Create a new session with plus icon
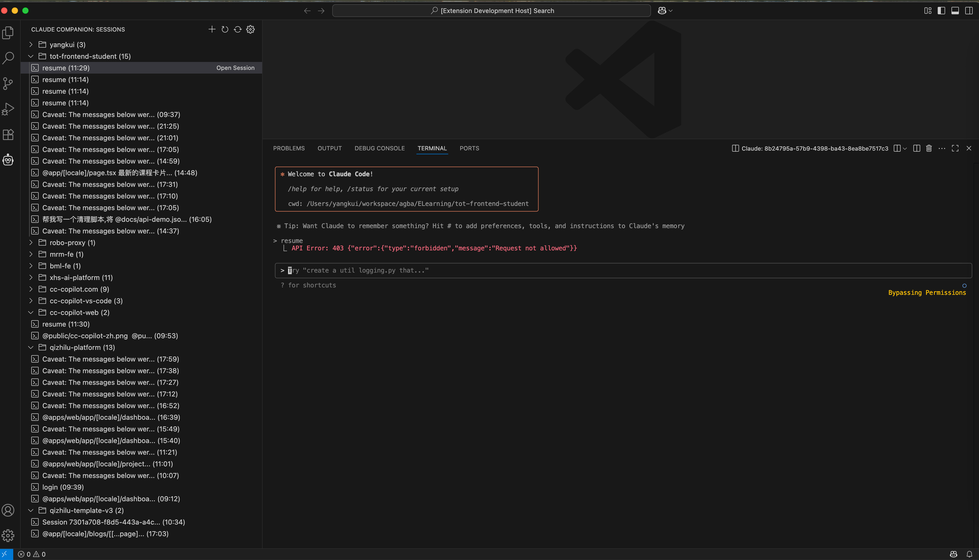Image resolution: width=979 pixels, height=560 pixels. point(212,29)
